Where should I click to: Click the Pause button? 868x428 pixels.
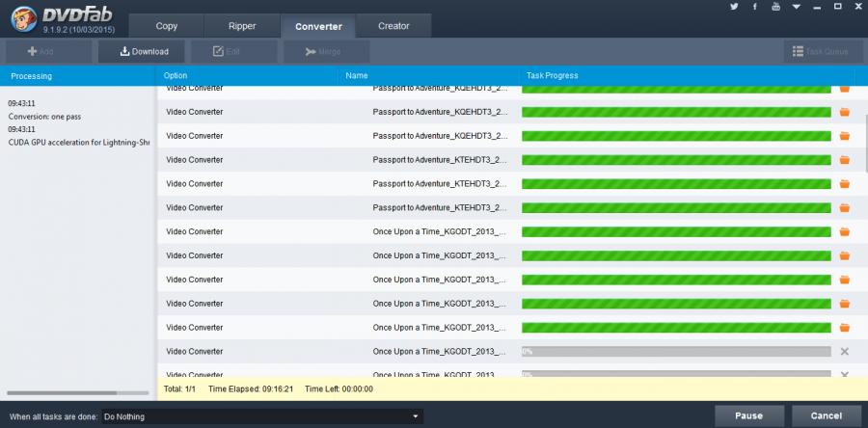749,415
